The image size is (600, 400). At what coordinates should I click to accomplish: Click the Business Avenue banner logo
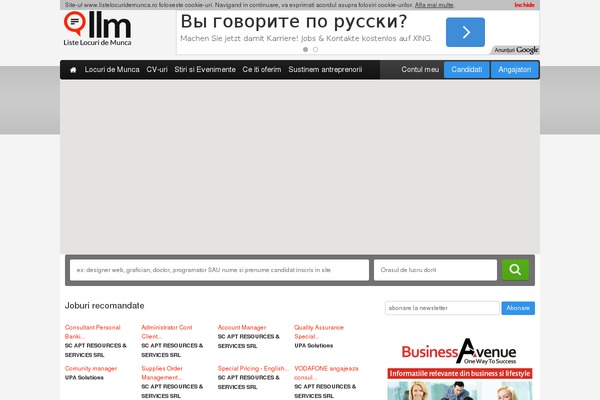click(x=459, y=351)
